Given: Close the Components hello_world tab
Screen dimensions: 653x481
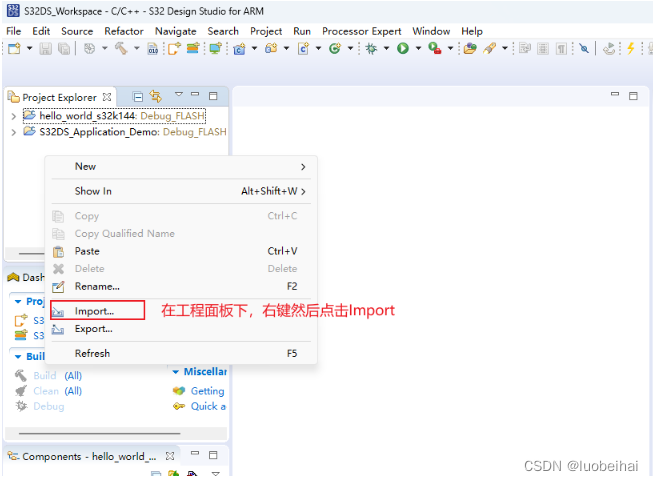Looking at the screenshot, I should pyautogui.click(x=170, y=456).
